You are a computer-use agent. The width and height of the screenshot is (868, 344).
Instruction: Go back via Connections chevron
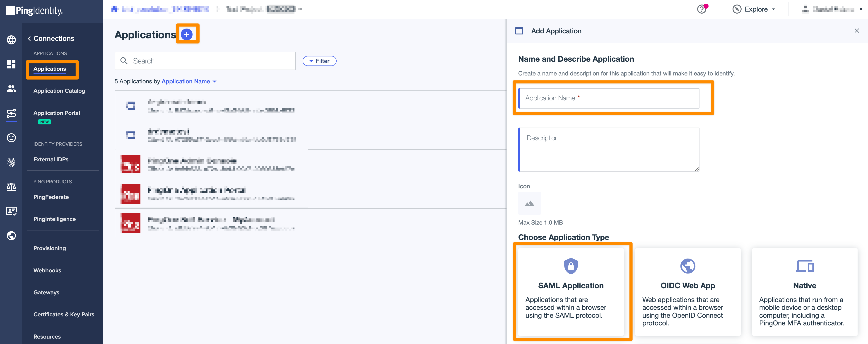[29, 39]
